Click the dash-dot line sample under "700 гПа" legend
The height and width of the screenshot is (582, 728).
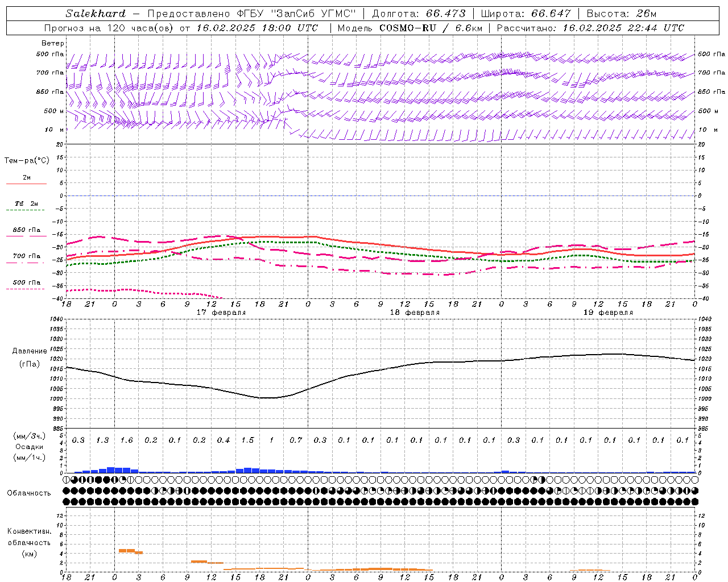[x=26, y=263]
